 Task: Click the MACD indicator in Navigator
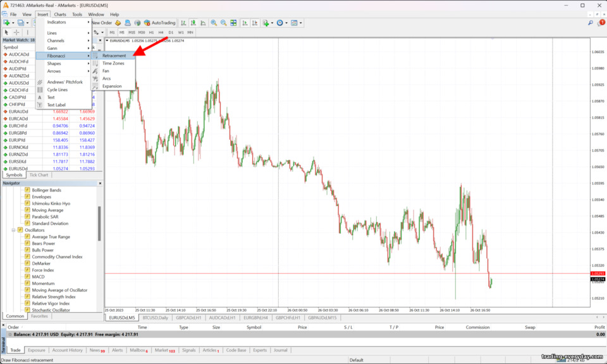(x=38, y=277)
